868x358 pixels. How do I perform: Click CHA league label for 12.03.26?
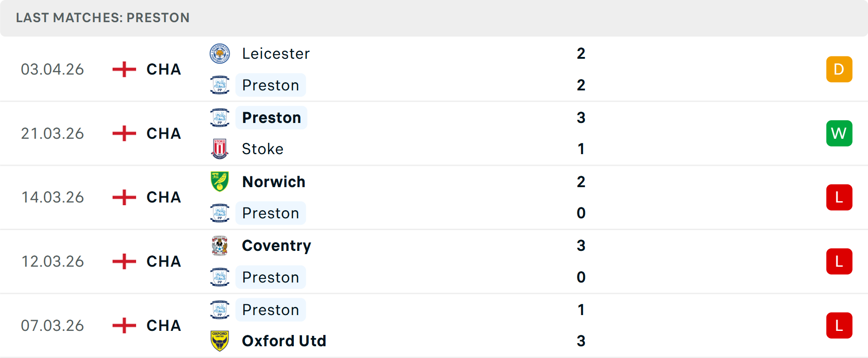click(x=164, y=261)
